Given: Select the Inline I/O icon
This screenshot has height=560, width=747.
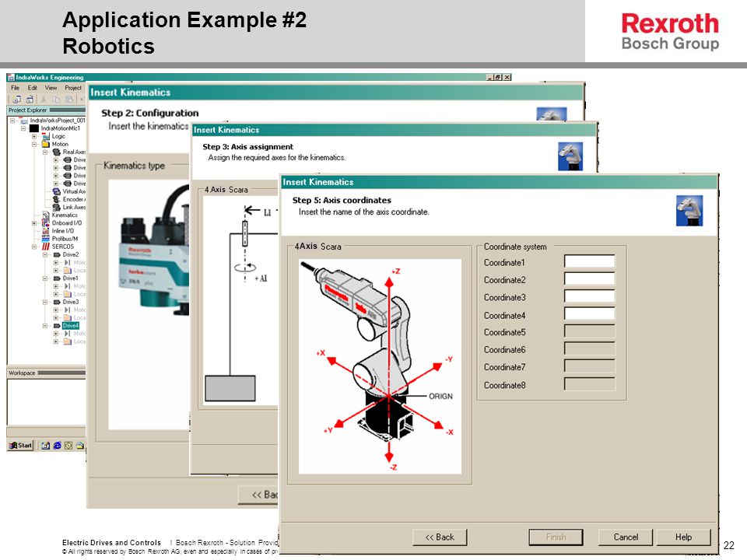Looking at the screenshot, I should 46,231.
